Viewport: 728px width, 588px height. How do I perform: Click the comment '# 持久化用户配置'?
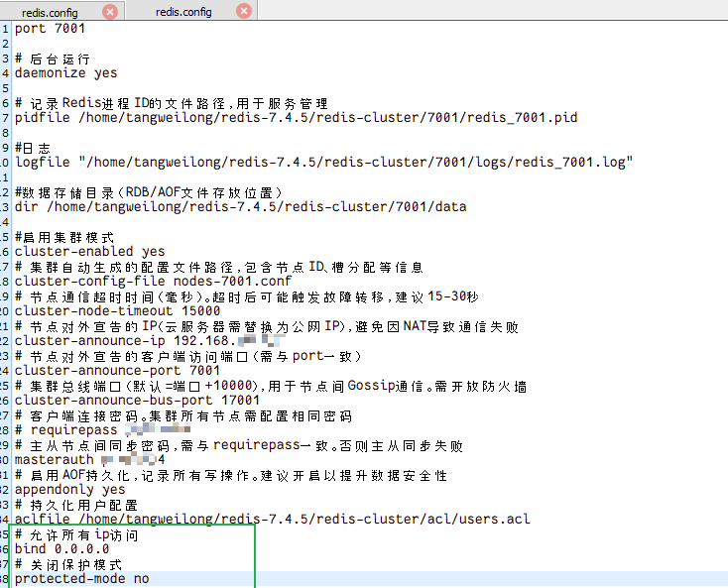[x=76, y=505]
